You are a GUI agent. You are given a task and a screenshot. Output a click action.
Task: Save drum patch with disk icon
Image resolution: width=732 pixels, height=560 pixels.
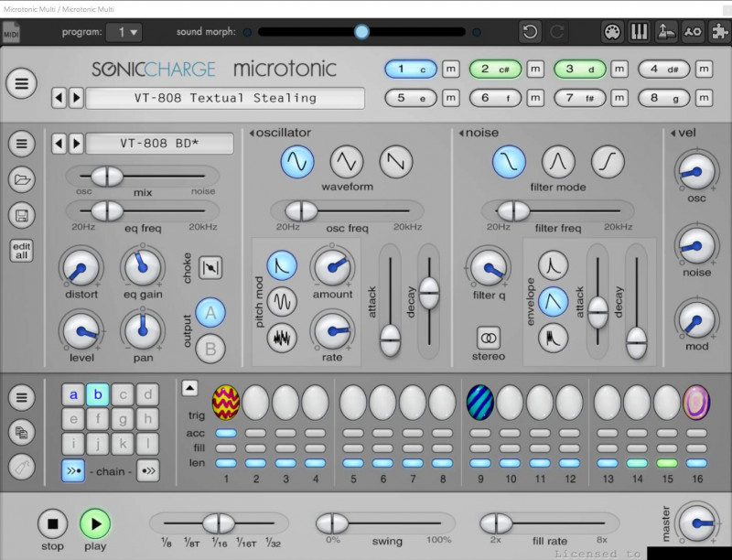[x=23, y=215]
